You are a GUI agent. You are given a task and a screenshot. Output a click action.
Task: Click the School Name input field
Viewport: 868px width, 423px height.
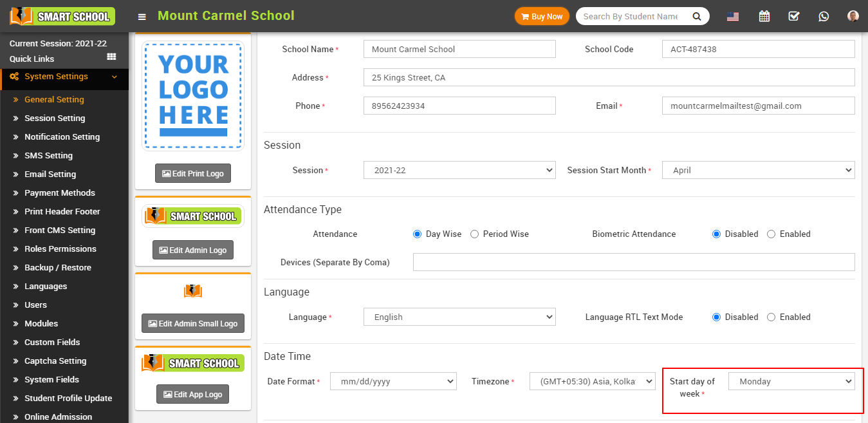coord(459,50)
